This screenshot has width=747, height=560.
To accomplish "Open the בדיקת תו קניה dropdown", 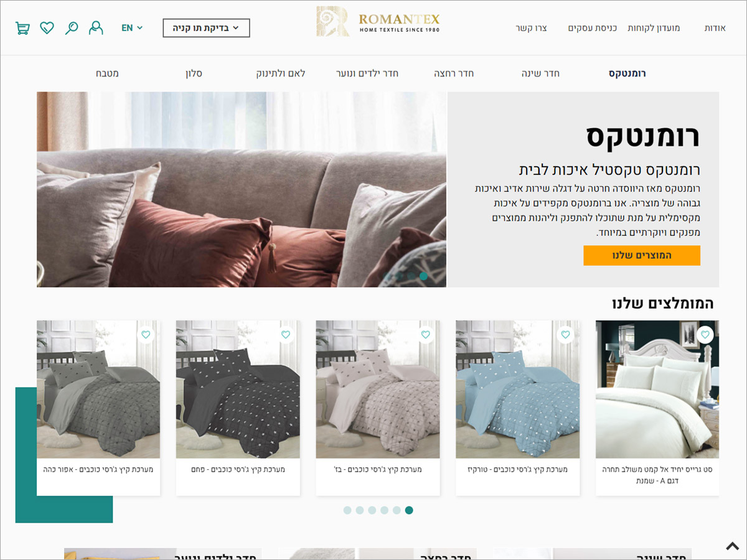I will click(207, 28).
